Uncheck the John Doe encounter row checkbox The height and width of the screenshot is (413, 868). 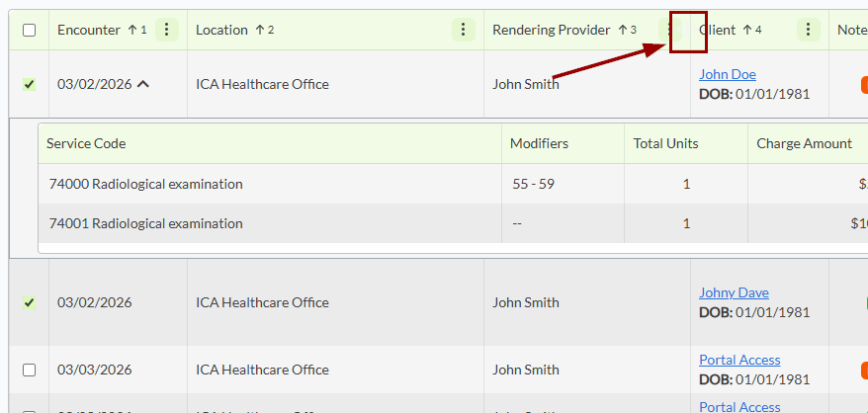(29, 84)
